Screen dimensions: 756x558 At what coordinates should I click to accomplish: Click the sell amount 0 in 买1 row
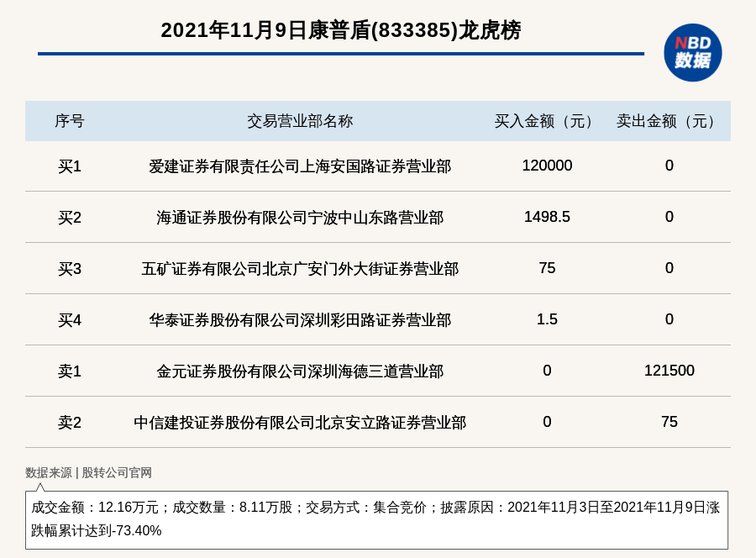coord(669,166)
